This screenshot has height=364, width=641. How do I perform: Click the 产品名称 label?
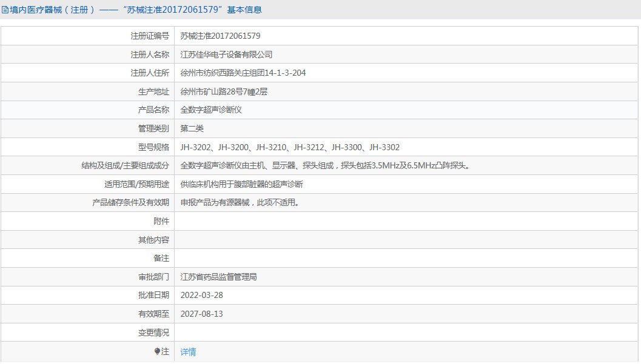click(x=153, y=110)
